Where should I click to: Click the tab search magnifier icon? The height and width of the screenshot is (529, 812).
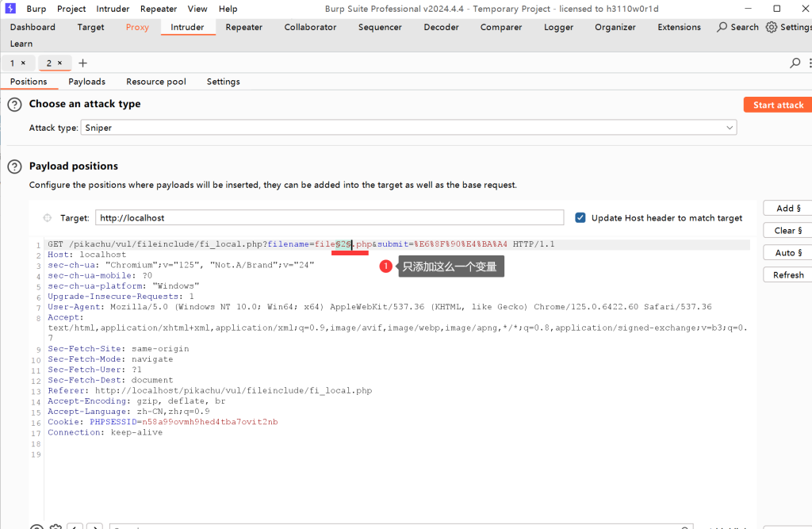[x=795, y=63]
